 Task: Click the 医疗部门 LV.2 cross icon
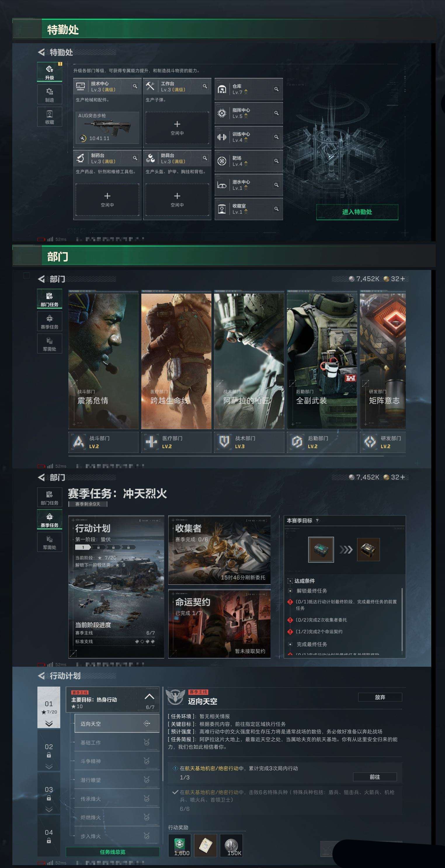[x=151, y=442]
